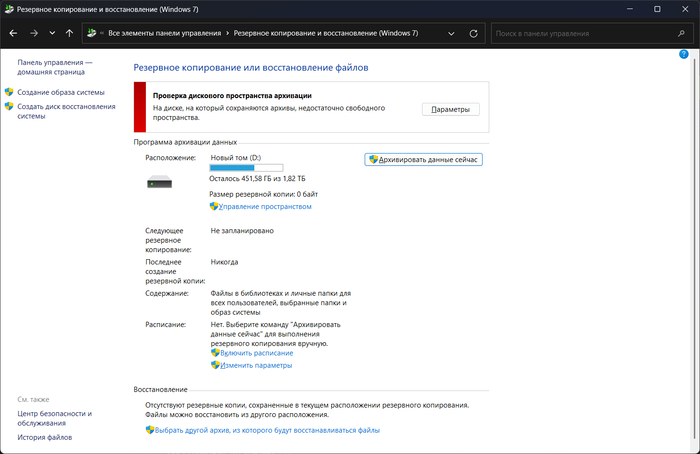This screenshot has width=700, height=454.
Task: Click shield icon beside 'Создание образа системы'
Action: [9, 92]
